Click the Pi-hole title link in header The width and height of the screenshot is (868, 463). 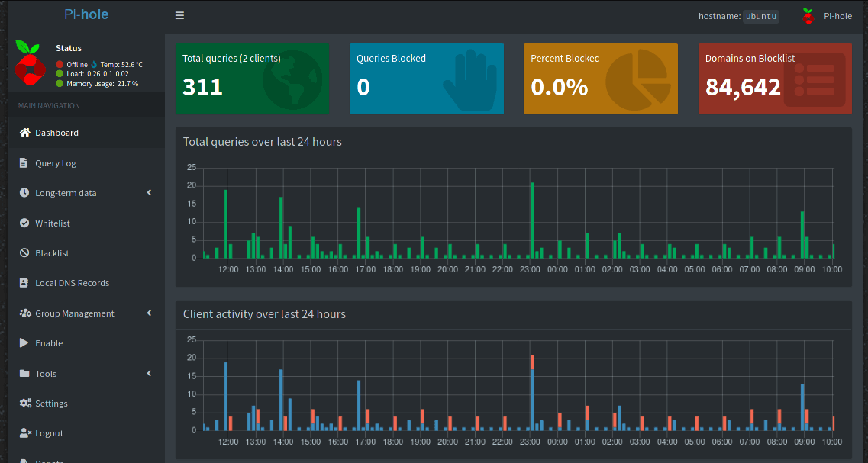pyautogui.click(x=86, y=14)
